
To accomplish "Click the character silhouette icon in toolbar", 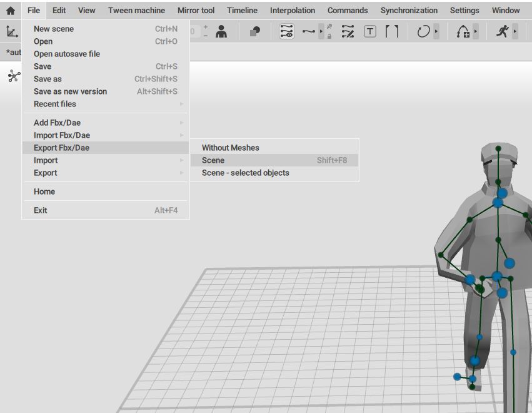I will 221,32.
